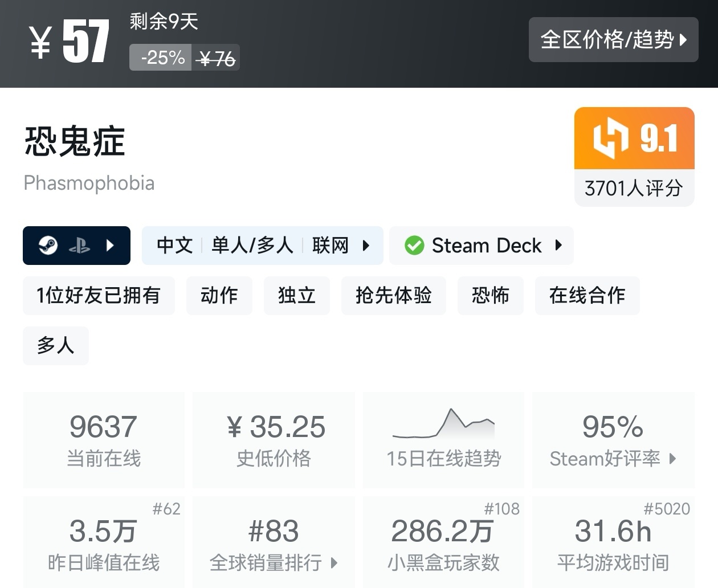
Task: Toggle the 恐怖 horror tag
Action: click(490, 296)
